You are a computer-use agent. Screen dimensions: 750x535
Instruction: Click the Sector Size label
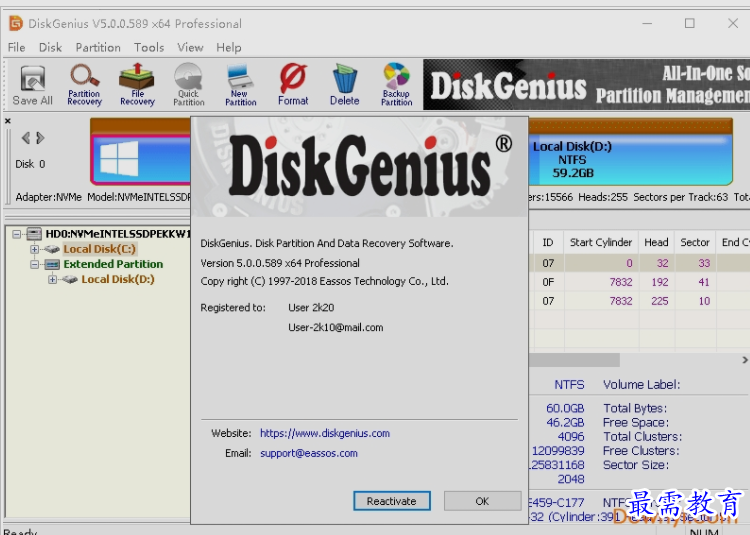click(636, 465)
